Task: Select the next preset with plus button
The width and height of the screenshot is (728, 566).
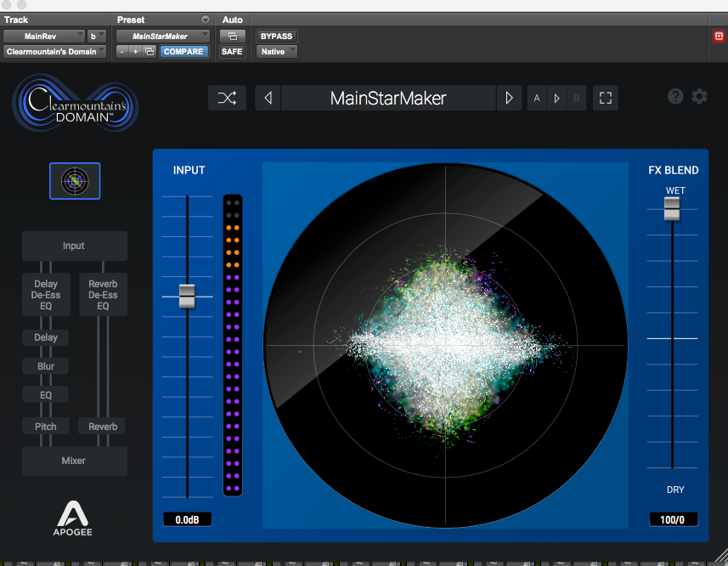Action: click(136, 52)
